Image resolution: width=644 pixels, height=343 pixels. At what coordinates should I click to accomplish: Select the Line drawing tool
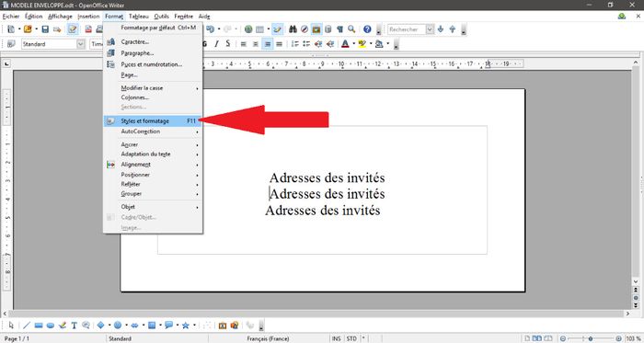click(27, 326)
